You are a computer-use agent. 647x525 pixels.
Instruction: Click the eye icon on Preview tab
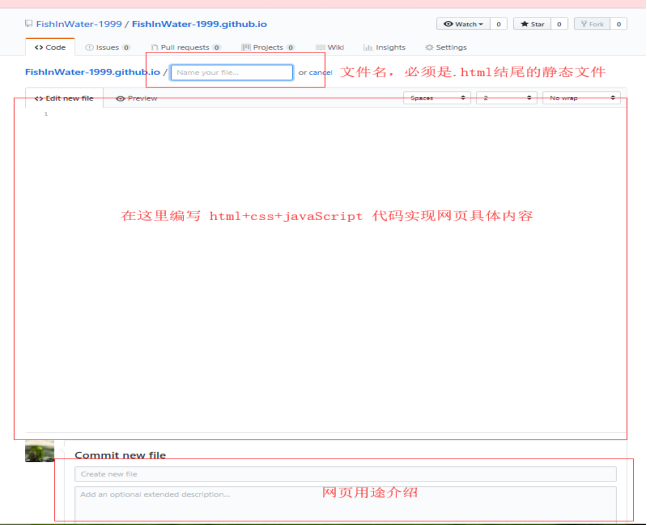120,99
